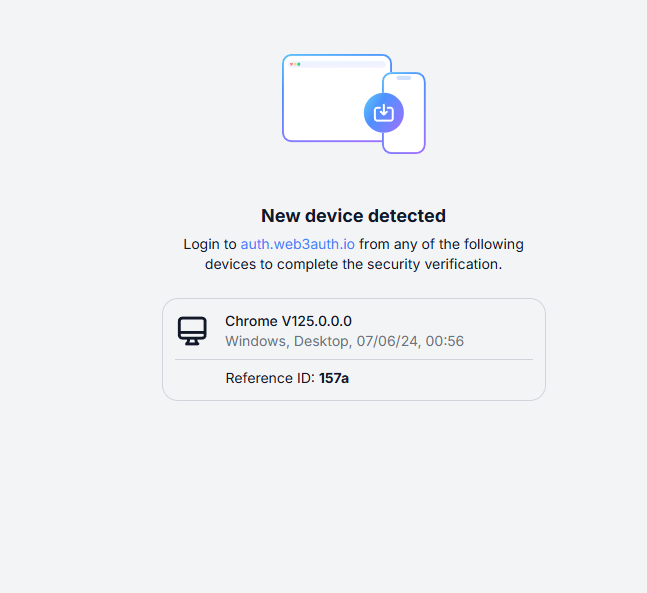Select the Chrome V125.0.0.0 device title
647x593 pixels.
(288, 321)
